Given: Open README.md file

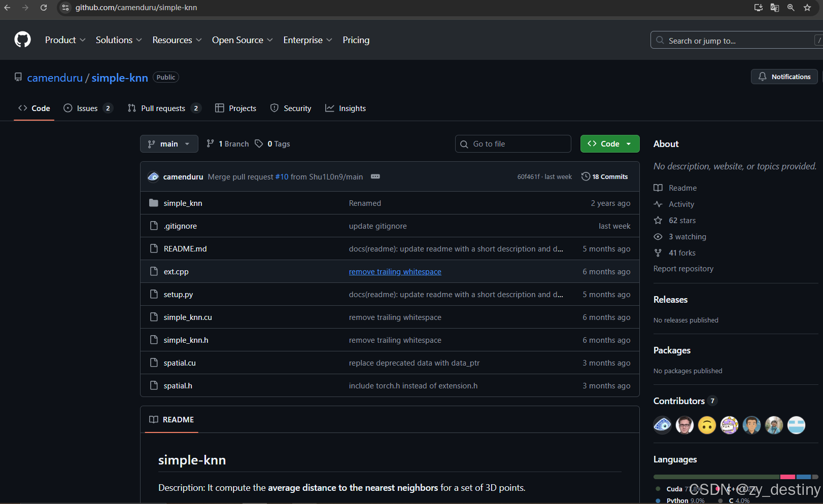Looking at the screenshot, I should [x=185, y=248].
